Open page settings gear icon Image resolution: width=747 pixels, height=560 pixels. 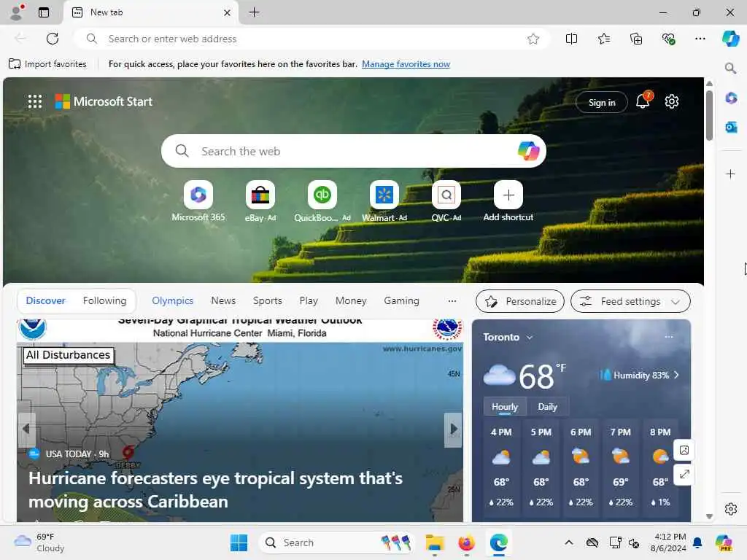pos(672,101)
